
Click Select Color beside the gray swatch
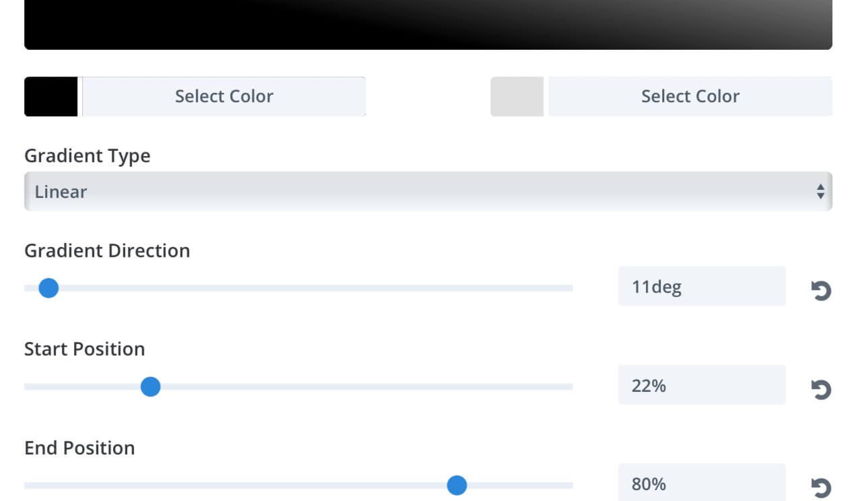point(690,96)
